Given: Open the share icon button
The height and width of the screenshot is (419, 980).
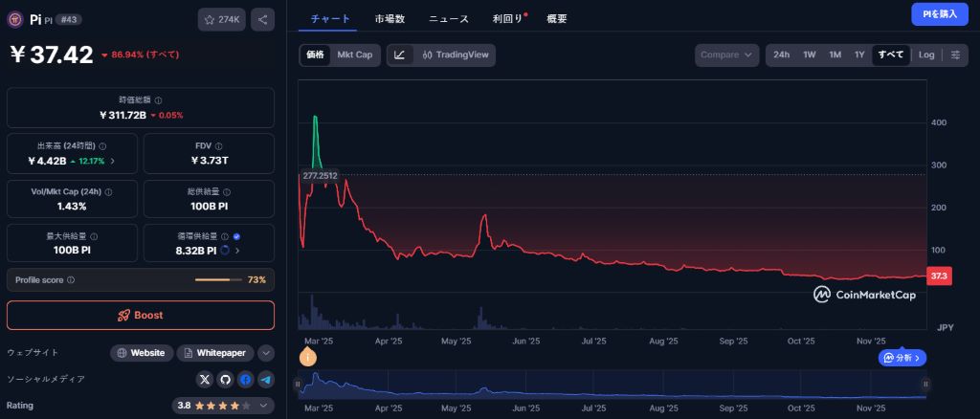Looking at the screenshot, I should [x=262, y=19].
